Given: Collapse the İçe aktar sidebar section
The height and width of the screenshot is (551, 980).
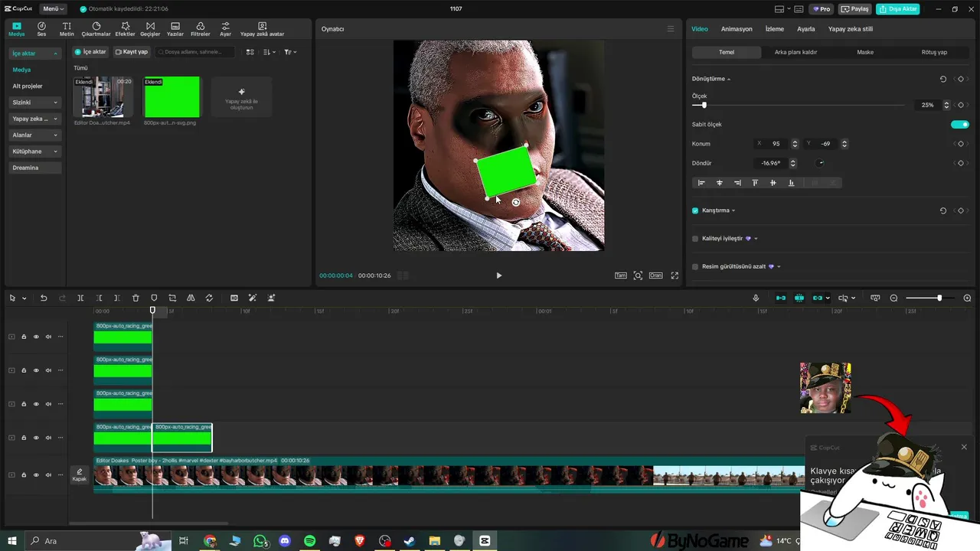Looking at the screenshot, I should [35, 54].
